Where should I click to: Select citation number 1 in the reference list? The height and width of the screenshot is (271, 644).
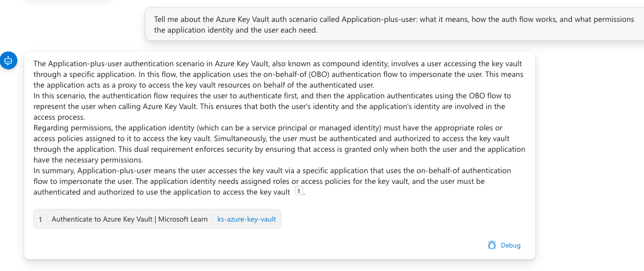coord(40,220)
